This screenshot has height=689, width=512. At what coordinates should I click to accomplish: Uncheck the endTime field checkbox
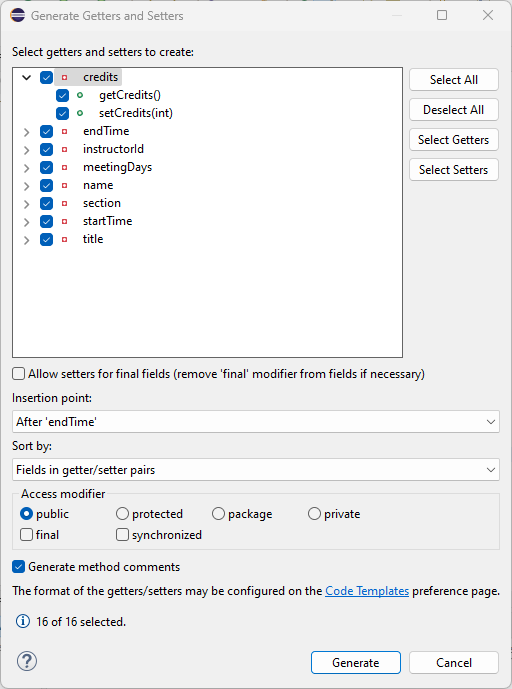pos(46,131)
